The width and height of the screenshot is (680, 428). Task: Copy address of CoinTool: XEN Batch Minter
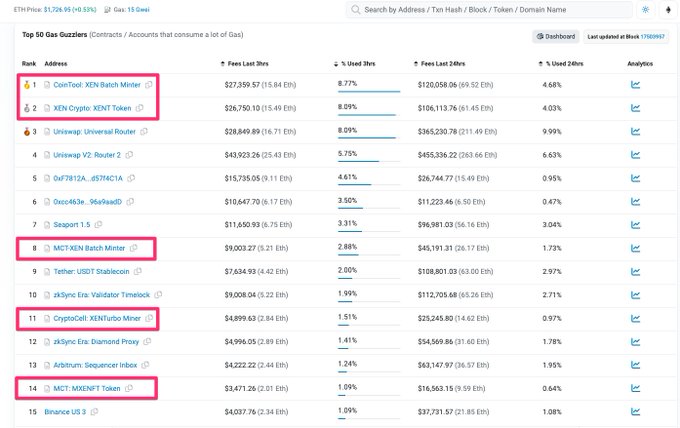point(149,85)
